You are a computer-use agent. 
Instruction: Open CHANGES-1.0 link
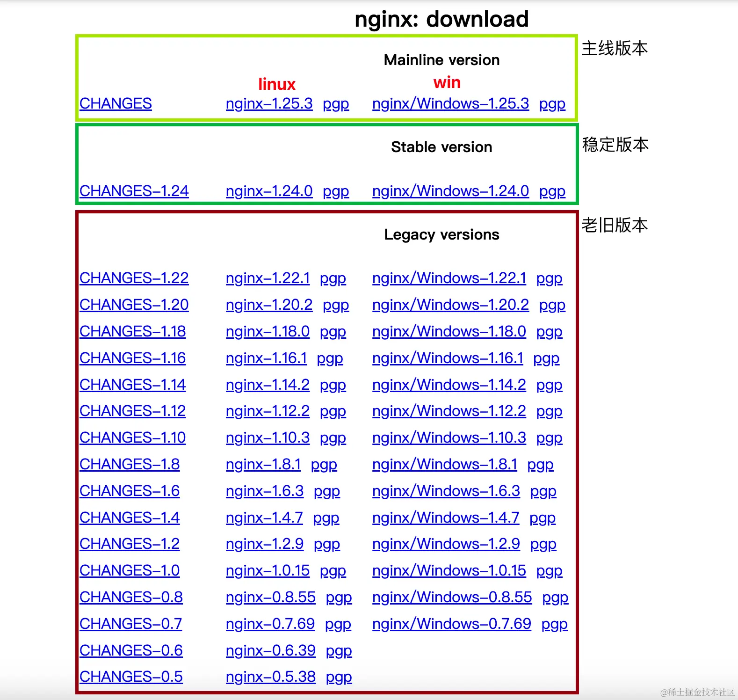130,570
